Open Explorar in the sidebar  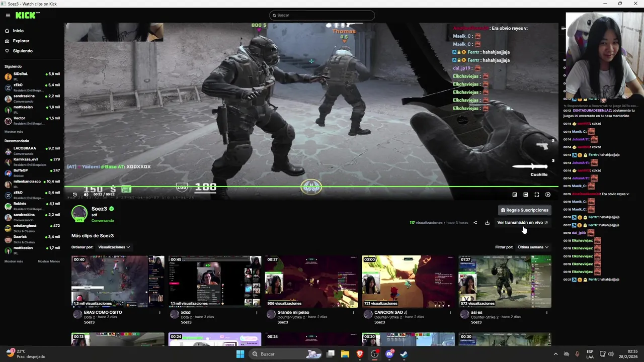click(x=21, y=41)
